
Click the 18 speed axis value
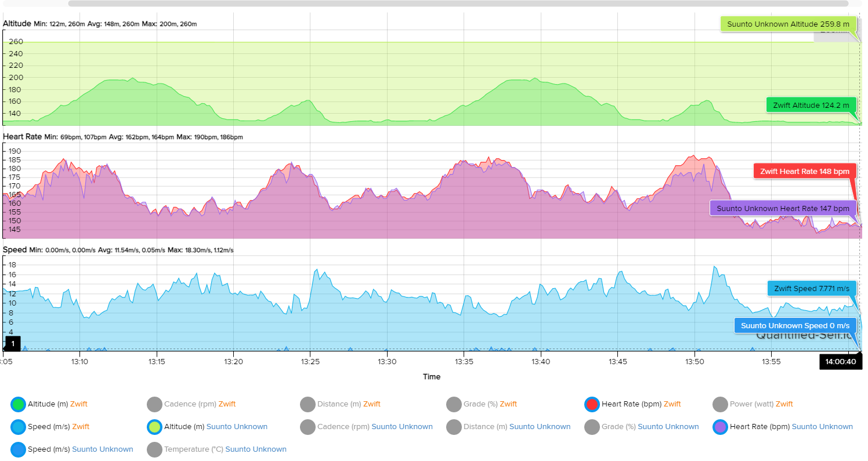(12, 265)
